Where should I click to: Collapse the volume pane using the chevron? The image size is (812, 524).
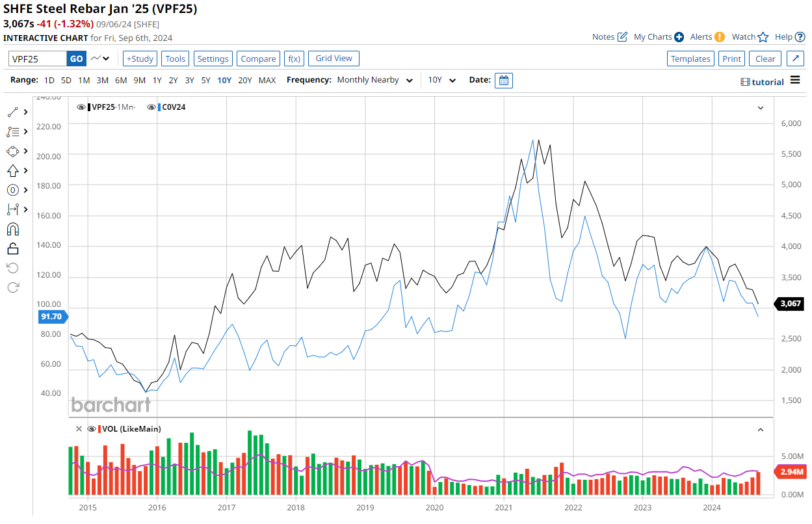click(760, 429)
